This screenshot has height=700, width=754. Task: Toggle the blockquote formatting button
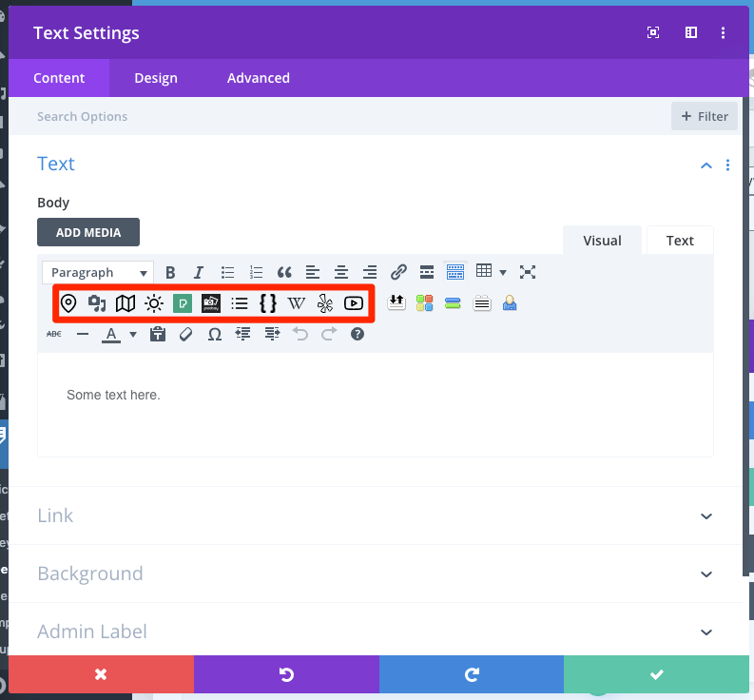[x=284, y=272]
